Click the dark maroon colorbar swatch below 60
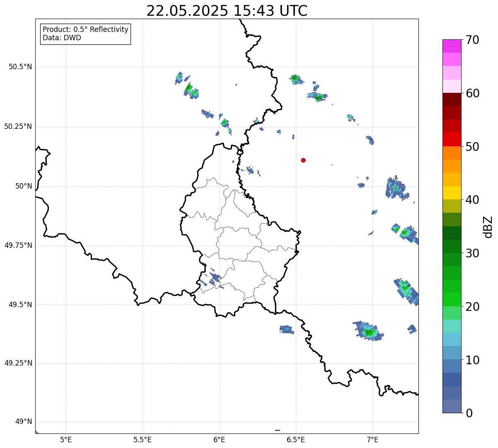498x448 pixels. click(x=452, y=99)
